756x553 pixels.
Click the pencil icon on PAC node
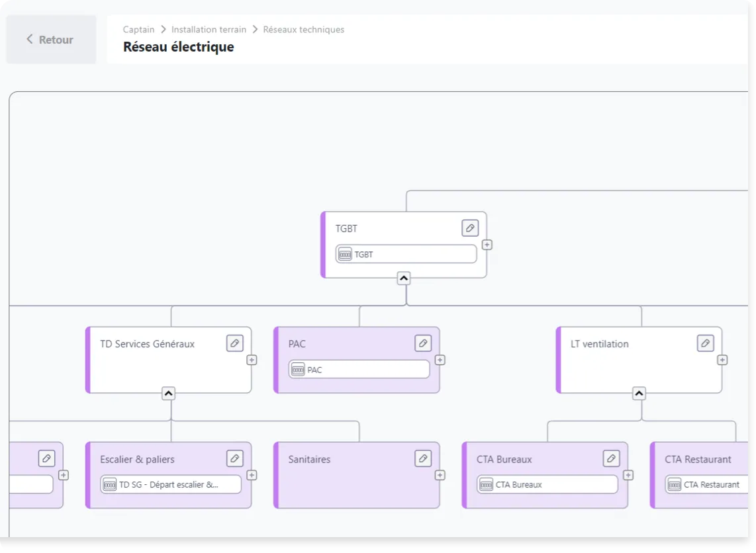click(423, 343)
